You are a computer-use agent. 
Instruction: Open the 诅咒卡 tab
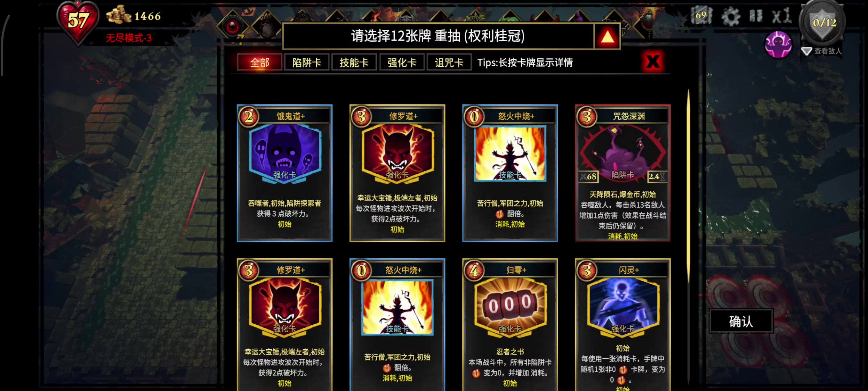click(449, 62)
